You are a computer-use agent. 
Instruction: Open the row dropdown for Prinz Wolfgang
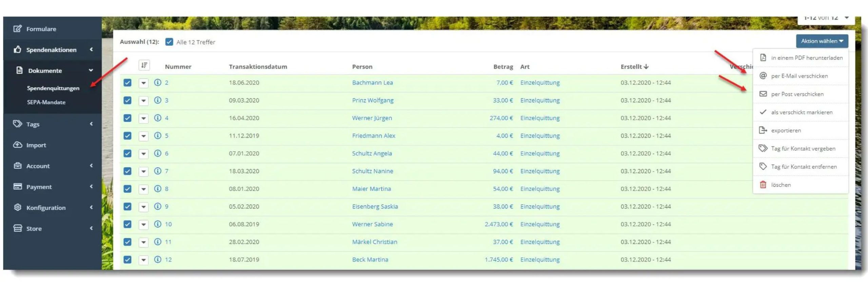point(143,101)
